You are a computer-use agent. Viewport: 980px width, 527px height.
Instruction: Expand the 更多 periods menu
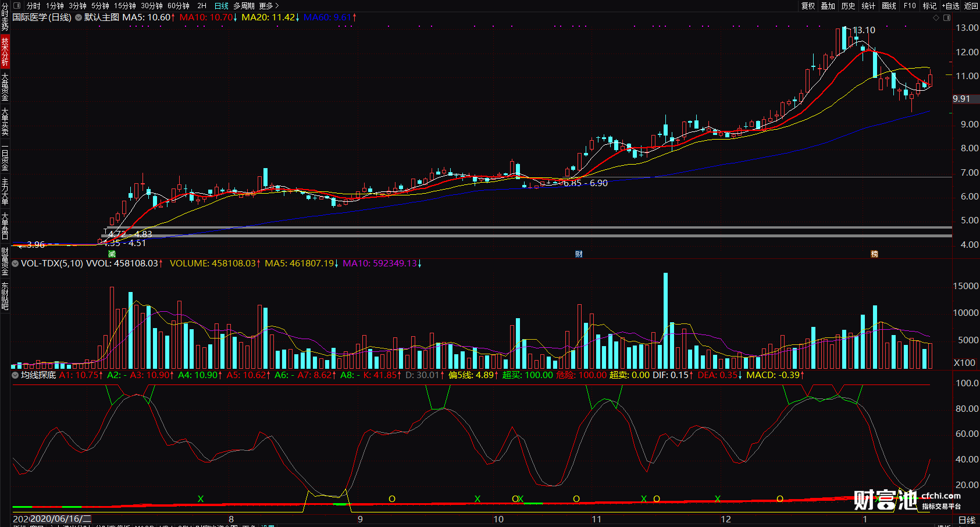(269, 6)
